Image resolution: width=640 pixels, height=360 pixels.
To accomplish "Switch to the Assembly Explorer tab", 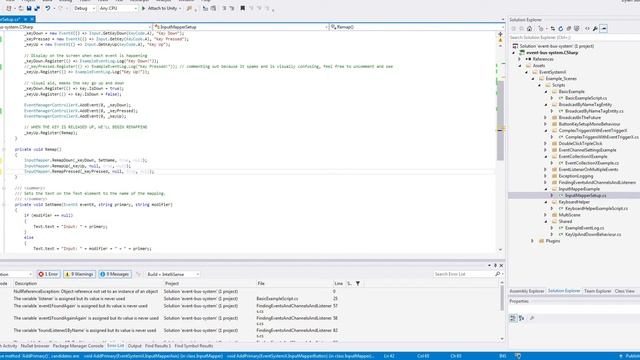I will click(527, 291).
